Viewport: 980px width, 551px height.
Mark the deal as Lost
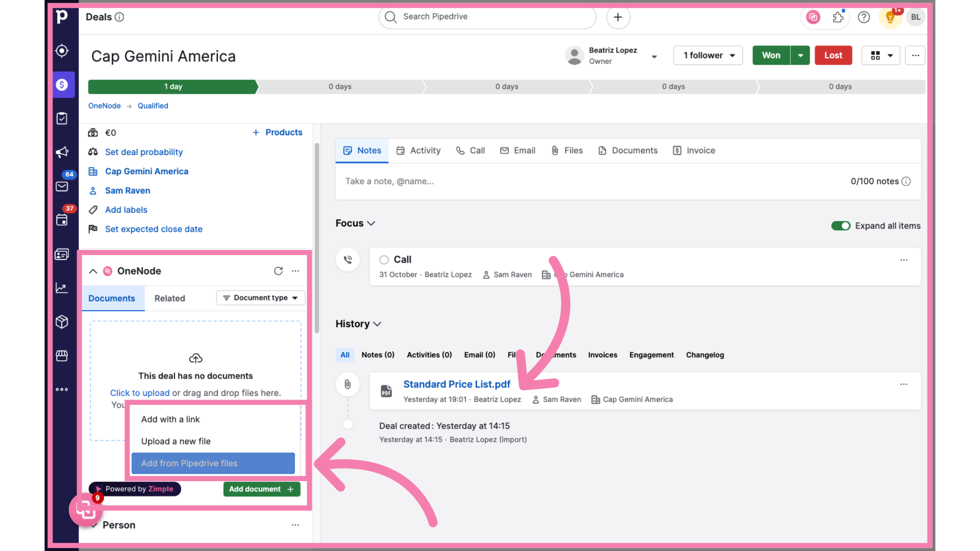point(833,55)
